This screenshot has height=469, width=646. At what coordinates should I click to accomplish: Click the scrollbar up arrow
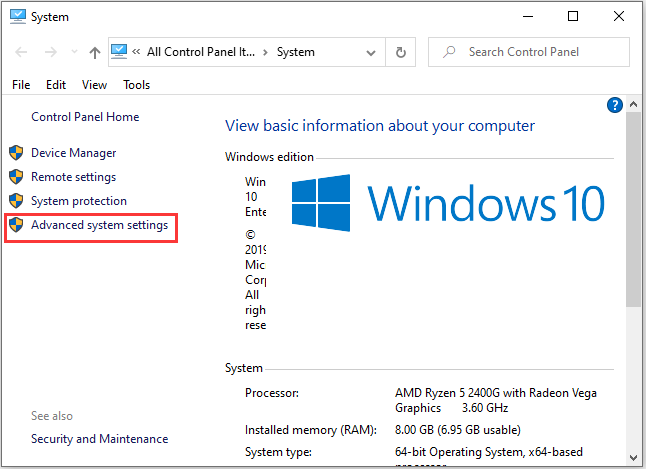click(x=633, y=104)
